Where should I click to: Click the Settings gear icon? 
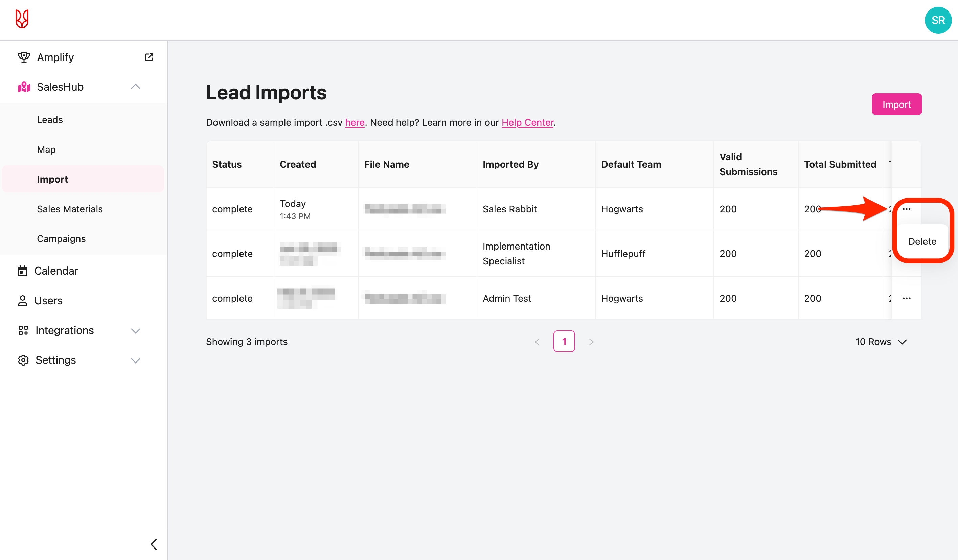pos(24,360)
